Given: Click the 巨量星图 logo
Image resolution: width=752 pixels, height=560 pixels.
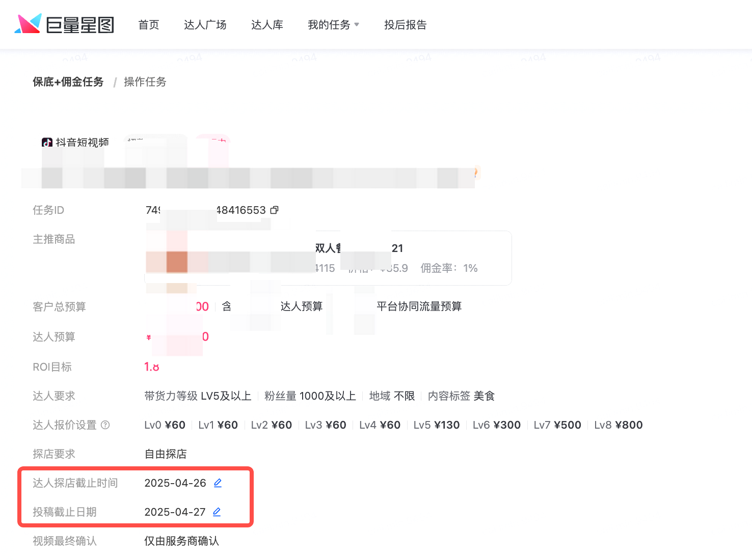Looking at the screenshot, I should 64,24.
